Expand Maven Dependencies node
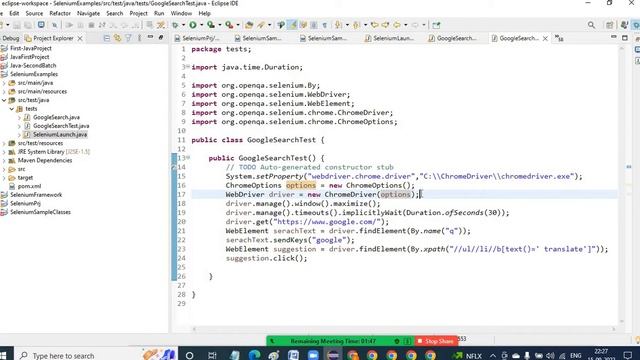This screenshot has height=360, width=640. [x=4, y=160]
